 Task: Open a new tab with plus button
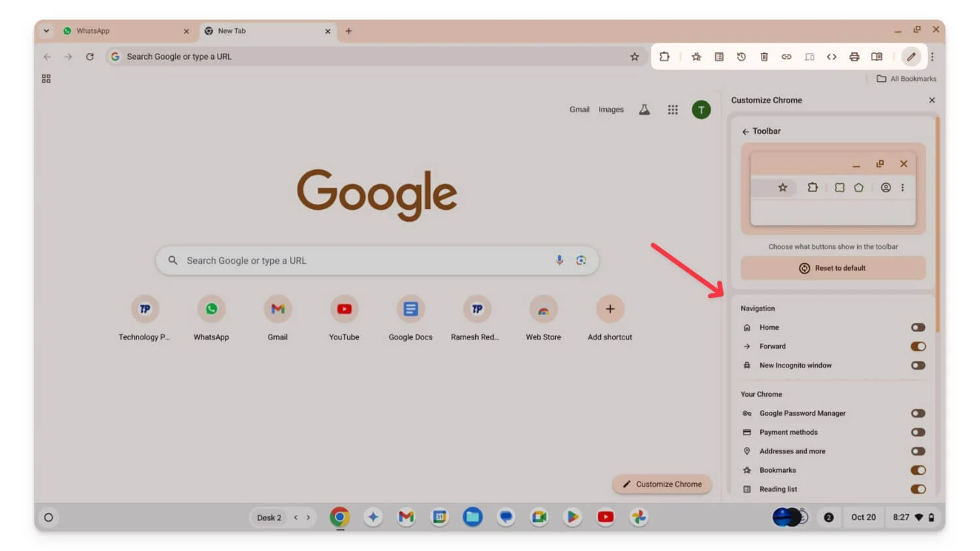coord(348,31)
